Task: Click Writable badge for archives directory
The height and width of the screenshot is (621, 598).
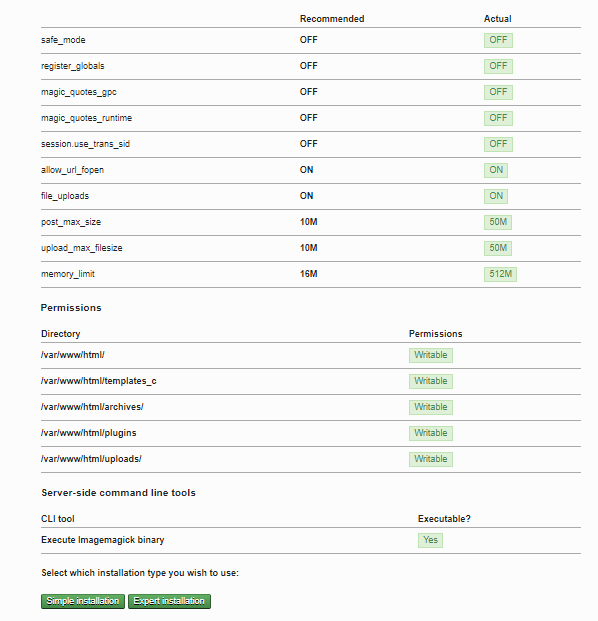Action: pyautogui.click(x=431, y=407)
